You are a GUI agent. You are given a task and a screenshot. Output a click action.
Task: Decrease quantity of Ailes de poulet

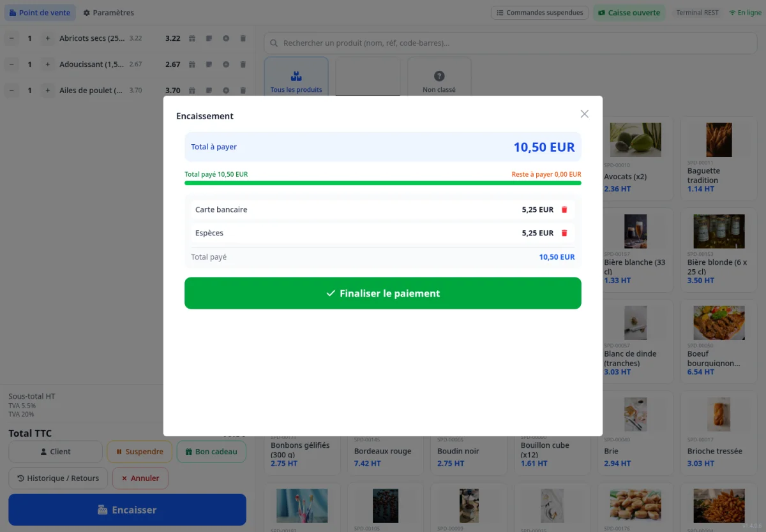11,91
